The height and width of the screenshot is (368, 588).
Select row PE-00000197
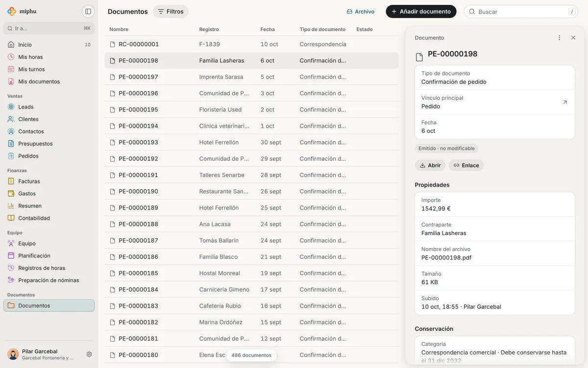[251, 77]
